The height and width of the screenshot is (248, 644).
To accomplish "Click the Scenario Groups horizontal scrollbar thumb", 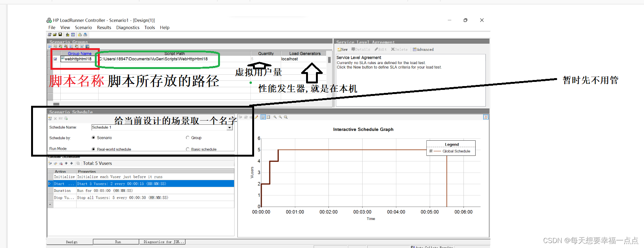I will point(56,104).
